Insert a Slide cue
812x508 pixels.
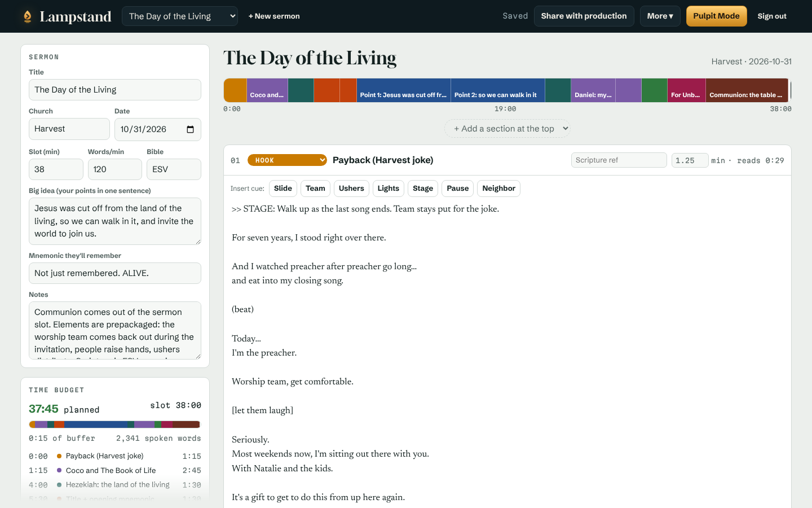283,189
